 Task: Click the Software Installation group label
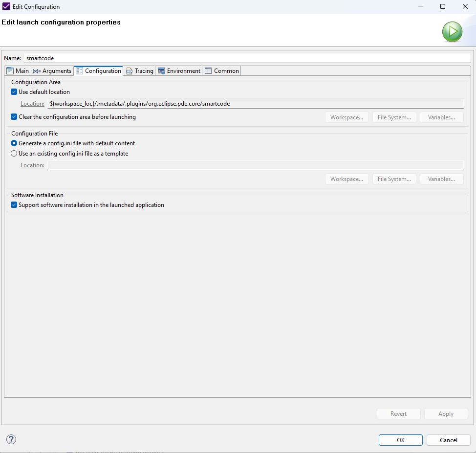(37, 195)
